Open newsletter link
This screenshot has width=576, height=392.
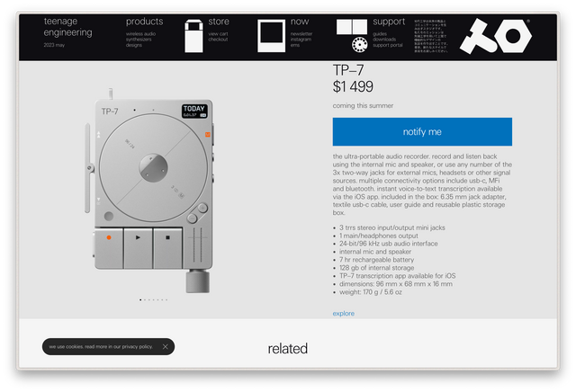click(301, 34)
